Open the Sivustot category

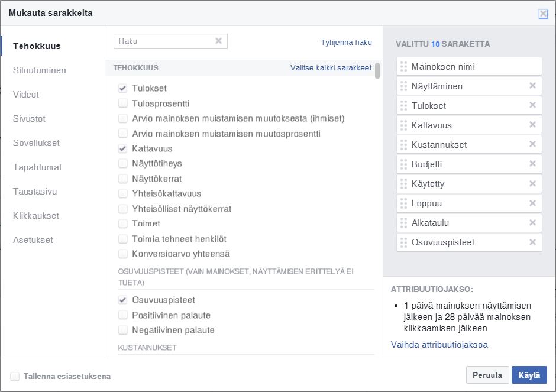(29, 119)
